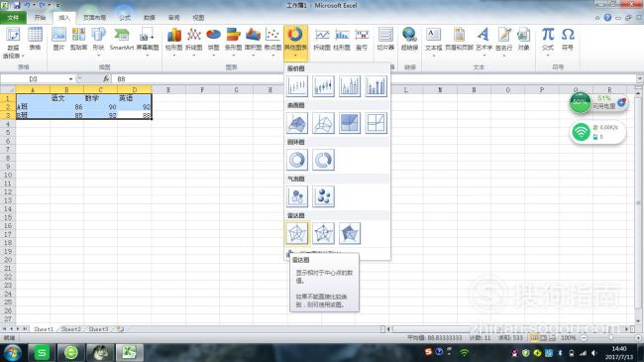Click the Object (对象) insert button
Viewport: 644px width, 362px height.
pyautogui.click(x=523, y=39)
